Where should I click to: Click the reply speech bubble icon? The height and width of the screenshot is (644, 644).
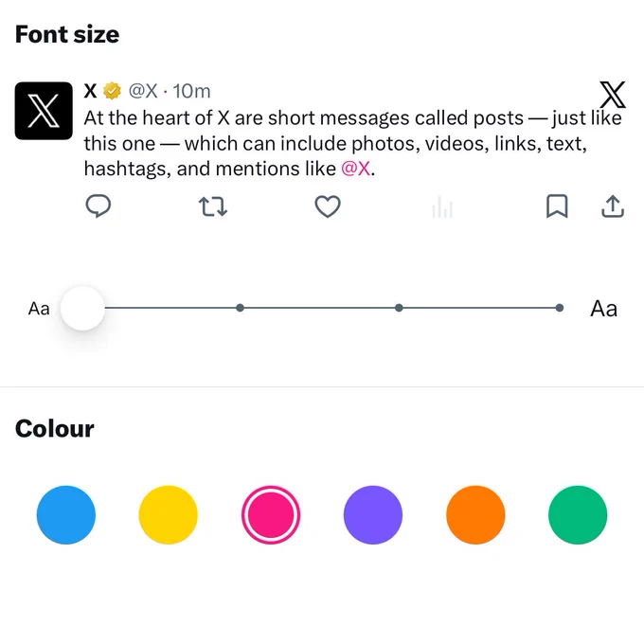(x=98, y=206)
